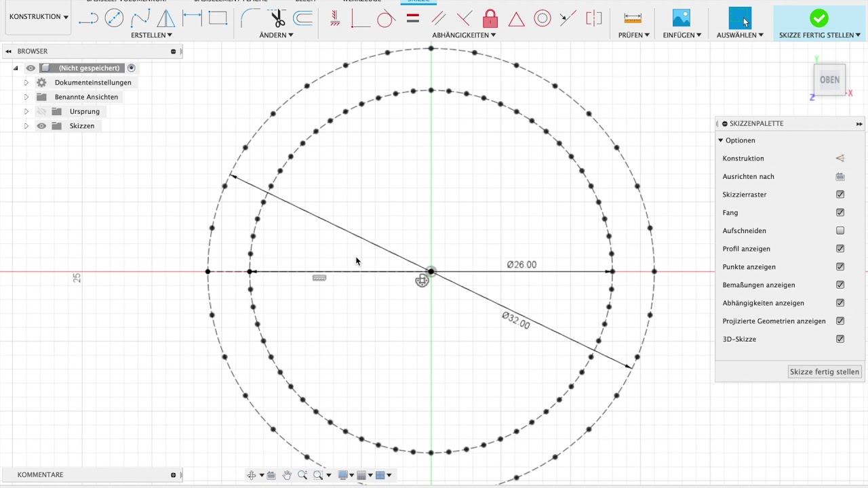Expand the Benannte Ansichten tree node
This screenshot has height=488, width=868.
pos(26,97)
